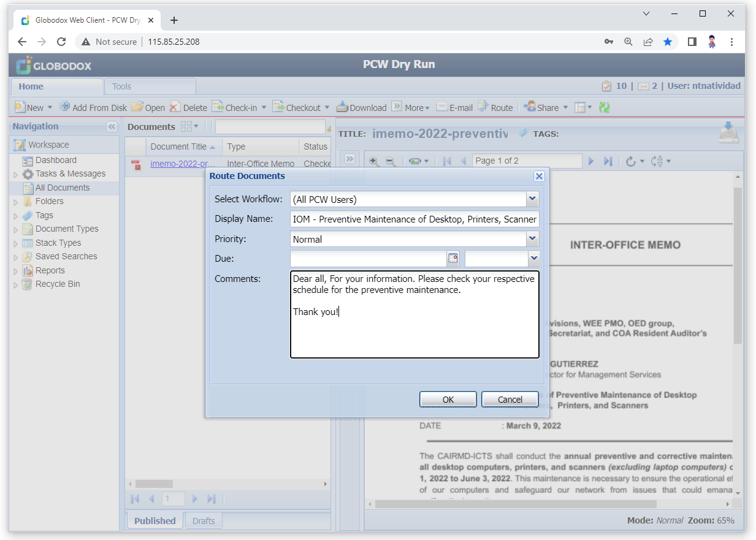Screen dimensions: 756x540
Task: Click the Open folder toolbar icon
Action: coord(137,107)
